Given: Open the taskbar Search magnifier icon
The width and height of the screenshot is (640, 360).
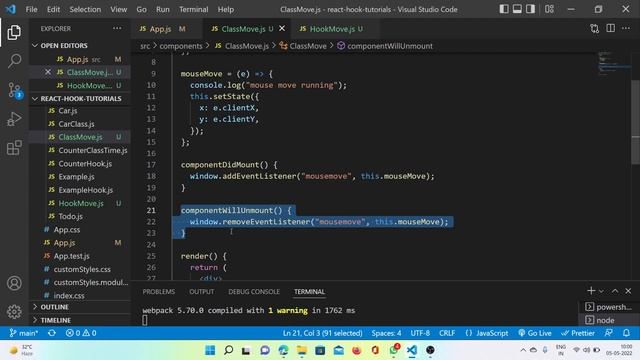Looking at the screenshot, I should point(229,350).
